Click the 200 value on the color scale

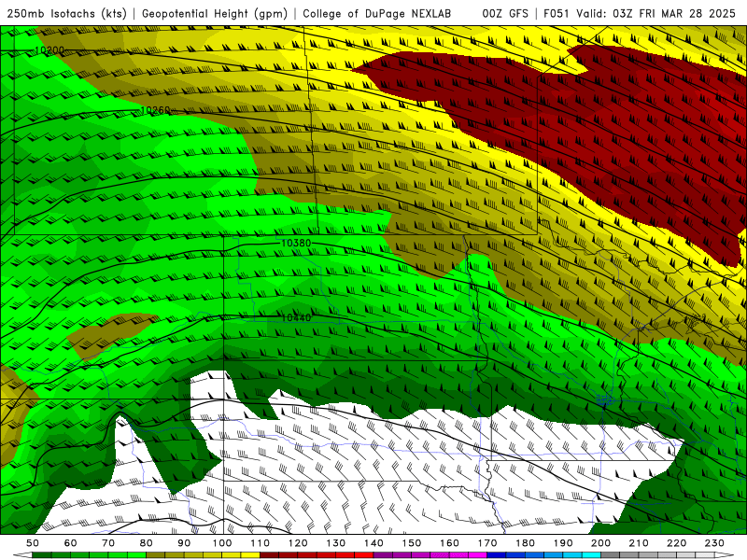[x=600, y=543]
